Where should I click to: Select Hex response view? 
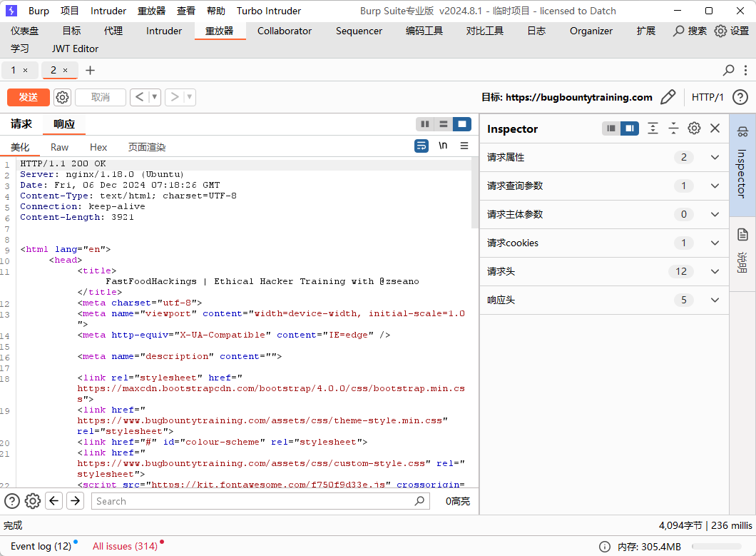pos(98,147)
